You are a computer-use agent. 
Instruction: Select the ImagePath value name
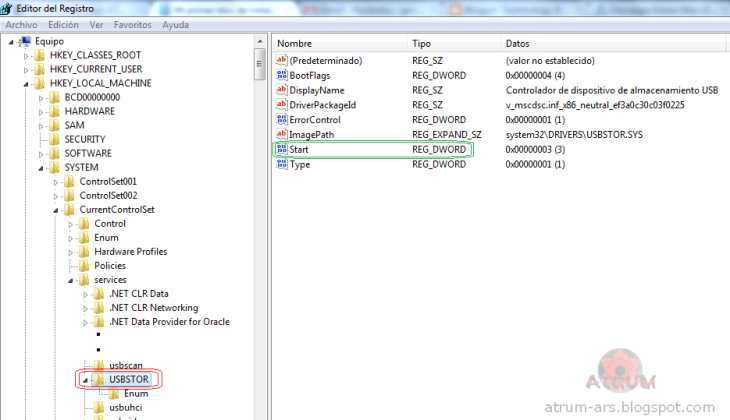coord(311,135)
